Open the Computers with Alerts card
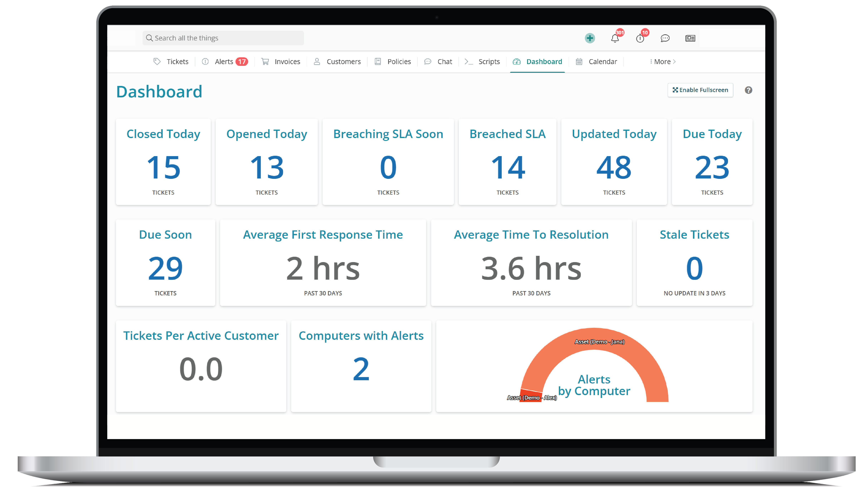868x495 pixels. coord(361,366)
